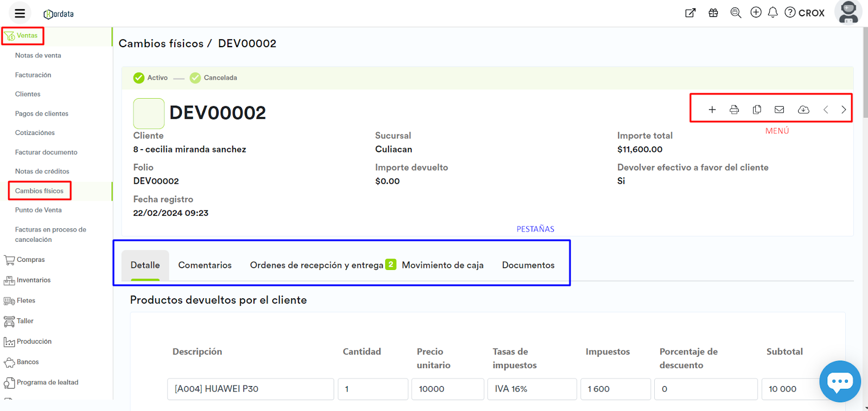Click the plus icon to add new record
This screenshot has height=411, width=868.
(712, 110)
